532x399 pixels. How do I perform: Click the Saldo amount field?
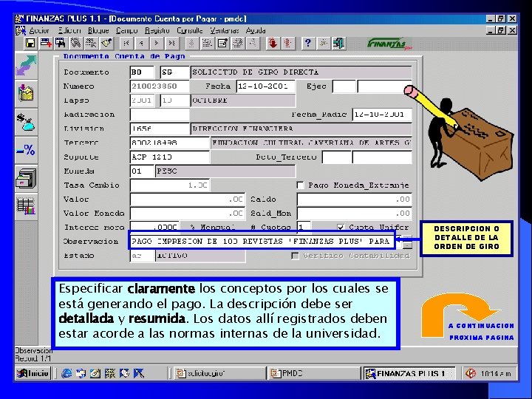354,199
